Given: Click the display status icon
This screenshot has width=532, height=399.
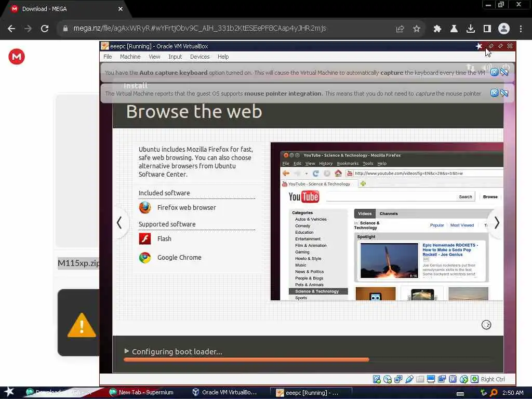Looking at the screenshot, I should coord(431,379).
